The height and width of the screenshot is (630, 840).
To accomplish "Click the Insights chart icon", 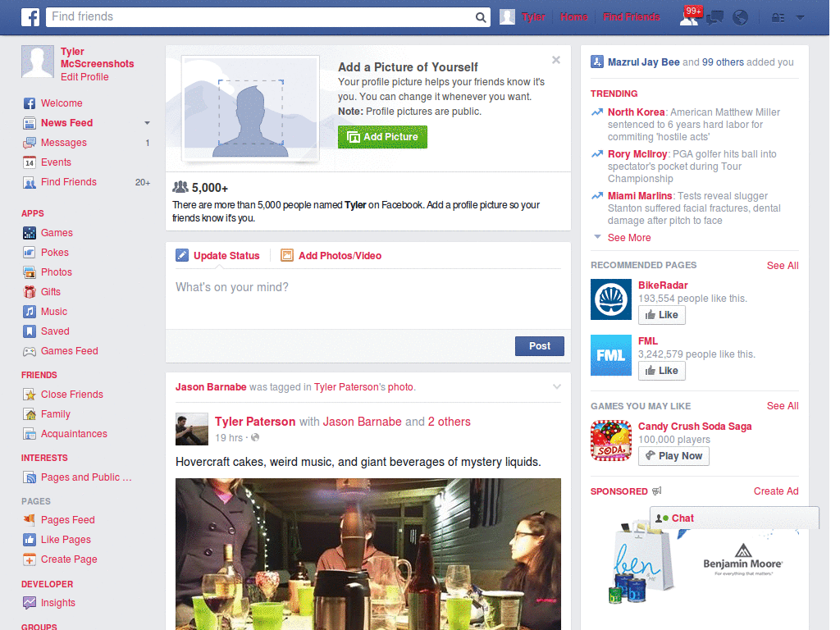I will [x=30, y=603].
